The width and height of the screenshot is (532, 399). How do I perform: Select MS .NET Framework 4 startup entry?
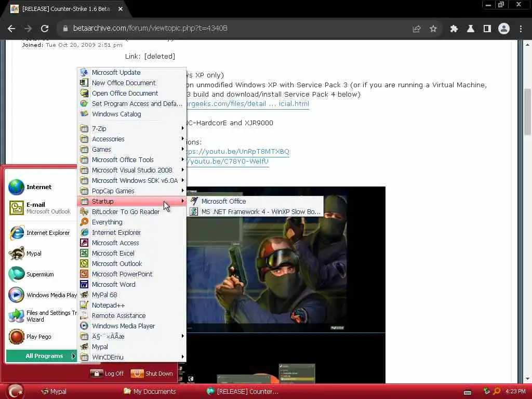(255, 212)
